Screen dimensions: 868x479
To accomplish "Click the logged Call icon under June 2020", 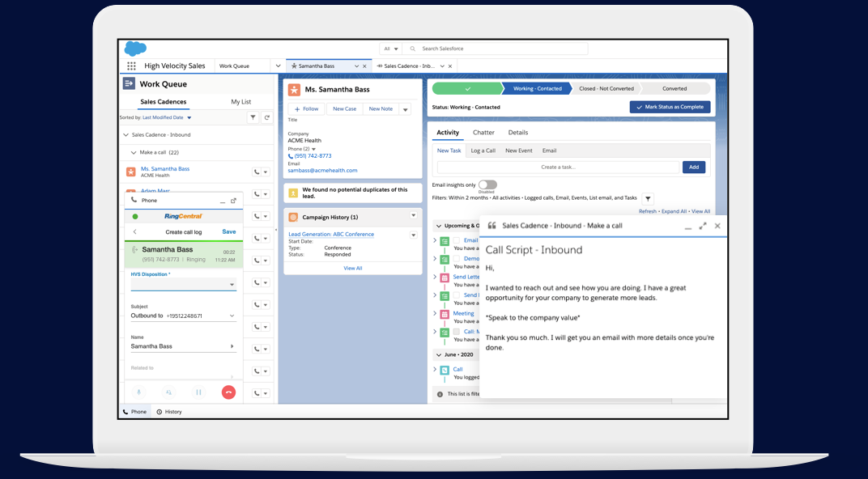I will click(445, 370).
